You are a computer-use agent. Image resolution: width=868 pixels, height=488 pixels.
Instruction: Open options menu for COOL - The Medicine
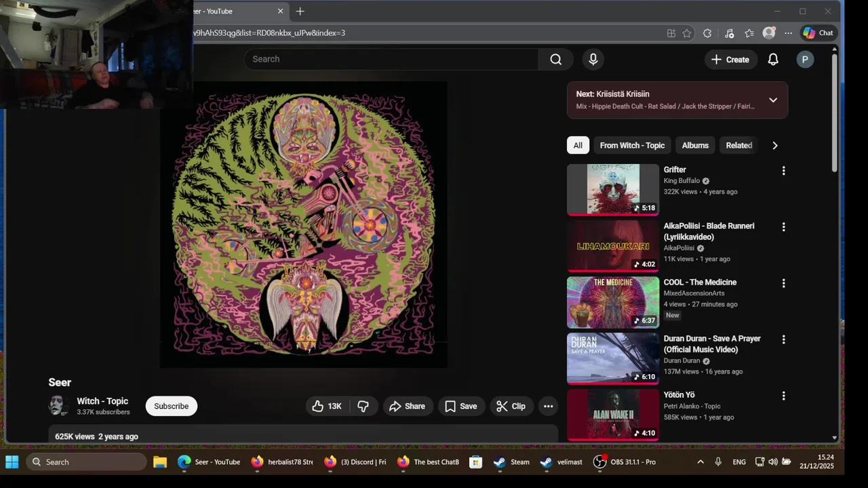pos(783,283)
